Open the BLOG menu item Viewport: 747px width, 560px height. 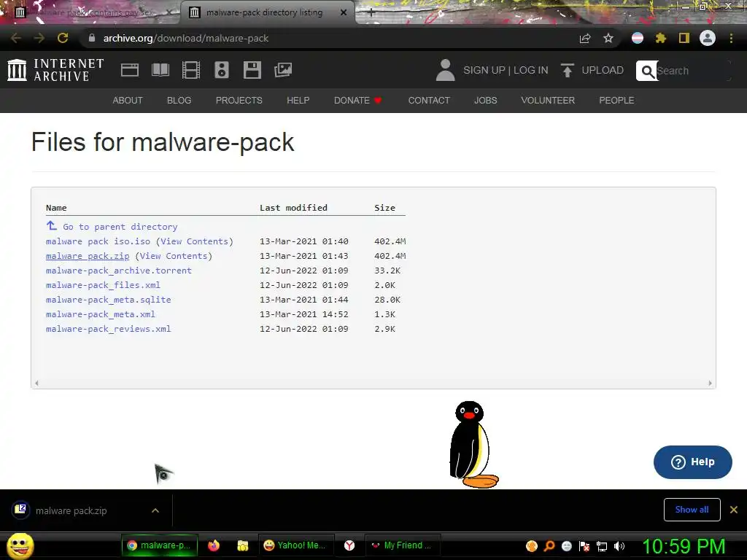click(x=179, y=101)
